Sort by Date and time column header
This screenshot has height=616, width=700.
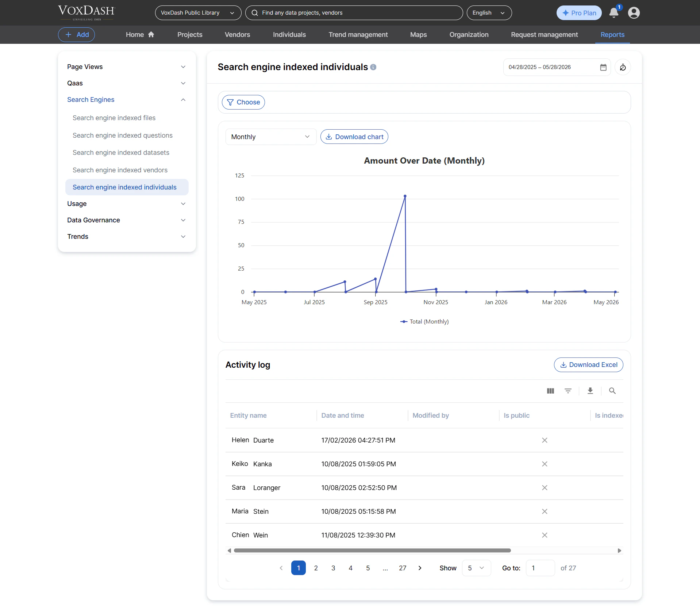click(342, 416)
